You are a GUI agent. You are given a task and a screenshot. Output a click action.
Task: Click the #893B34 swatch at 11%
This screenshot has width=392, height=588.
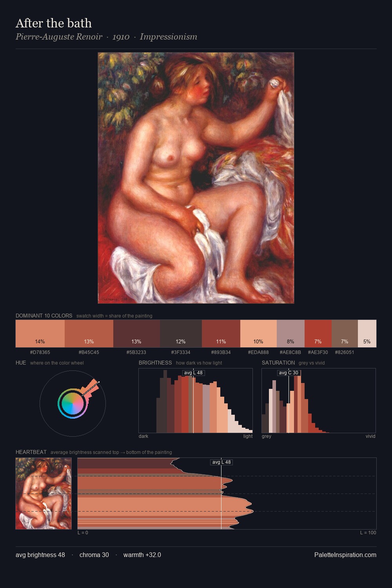(221, 334)
